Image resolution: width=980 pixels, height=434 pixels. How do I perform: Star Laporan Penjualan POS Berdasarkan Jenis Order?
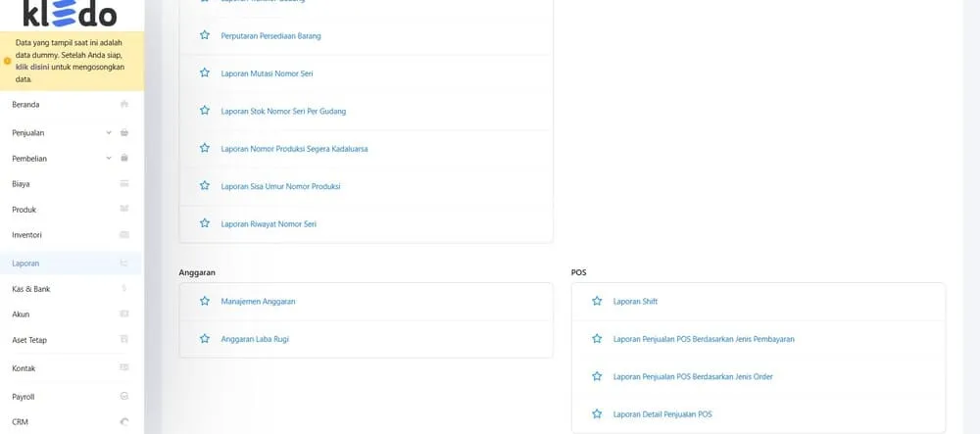click(597, 376)
